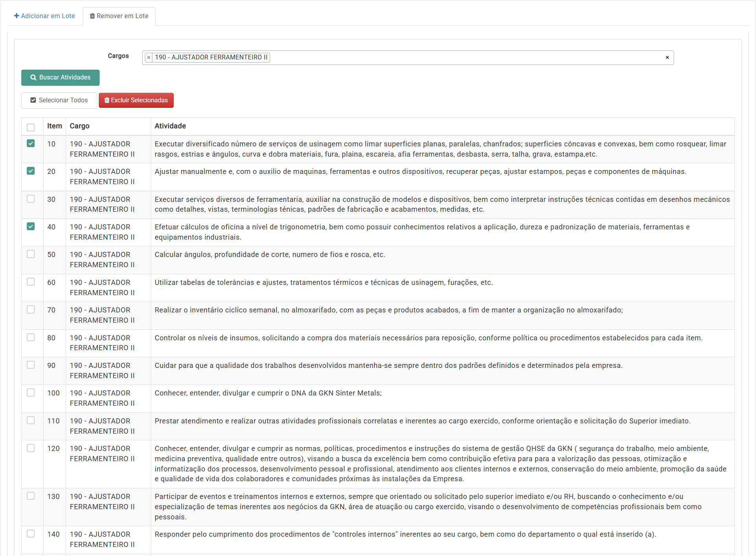The image size is (756, 556).
Task: Select the item 140 checkbox
Action: point(31,534)
